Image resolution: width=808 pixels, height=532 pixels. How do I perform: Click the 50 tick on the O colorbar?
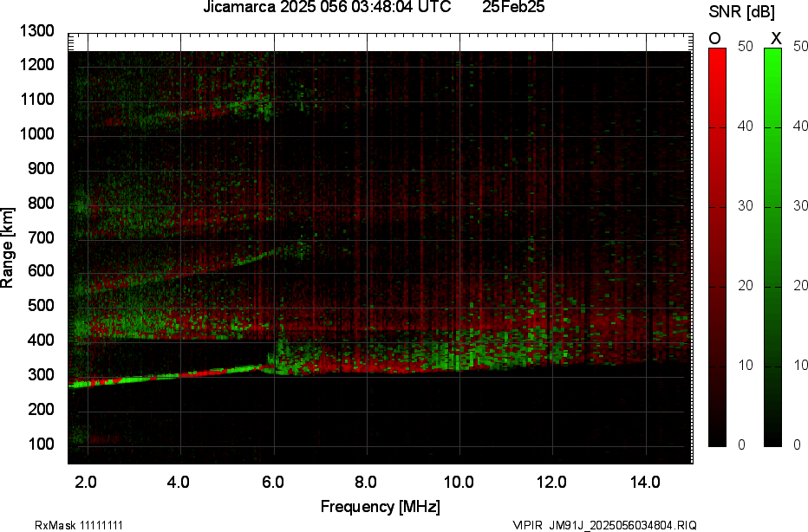pos(745,46)
